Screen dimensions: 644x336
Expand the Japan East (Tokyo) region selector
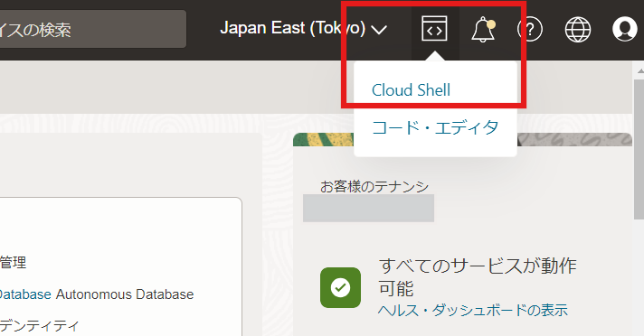tap(304, 28)
